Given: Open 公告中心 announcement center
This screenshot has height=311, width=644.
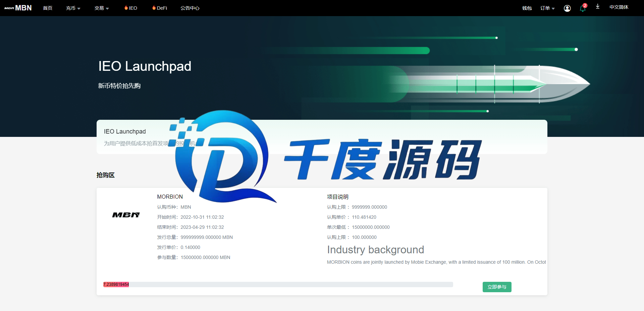Looking at the screenshot, I should (190, 8).
